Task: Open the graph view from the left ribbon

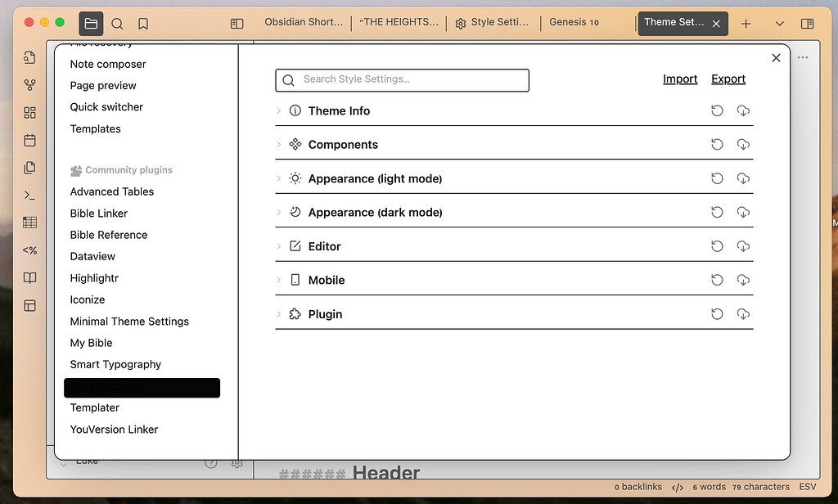Action: tap(29, 84)
